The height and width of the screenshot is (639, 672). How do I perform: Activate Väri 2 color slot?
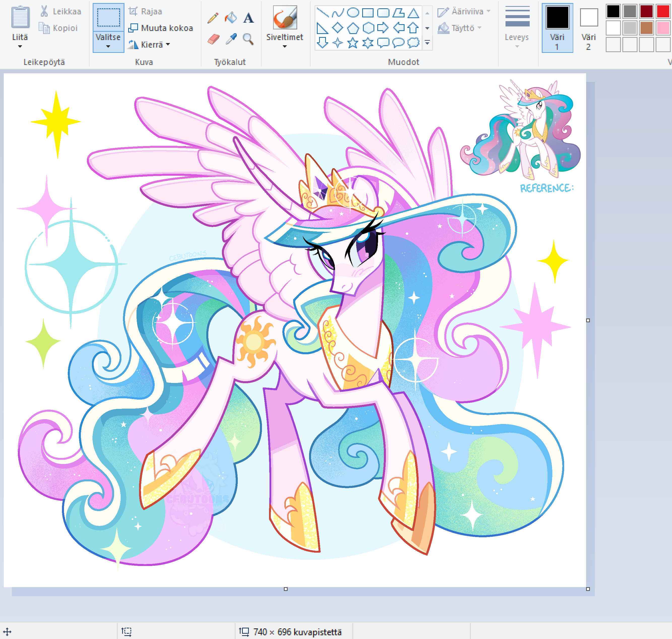pos(589,27)
